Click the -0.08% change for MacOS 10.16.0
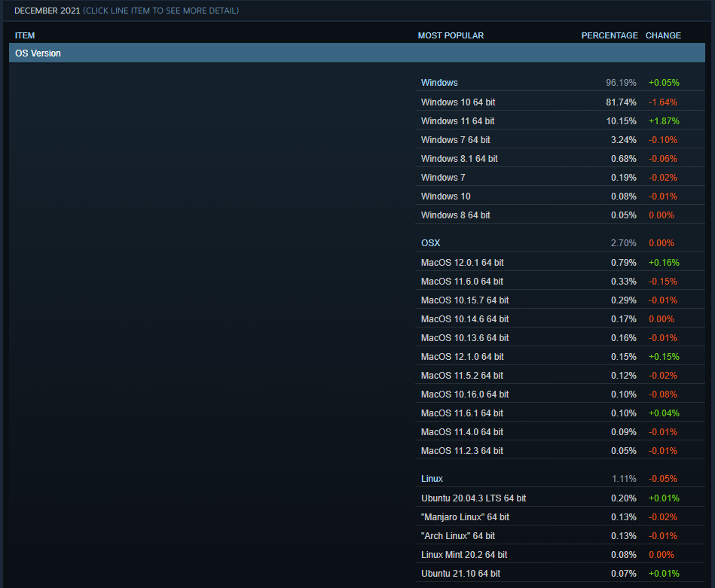The image size is (715, 588). click(x=663, y=395)
